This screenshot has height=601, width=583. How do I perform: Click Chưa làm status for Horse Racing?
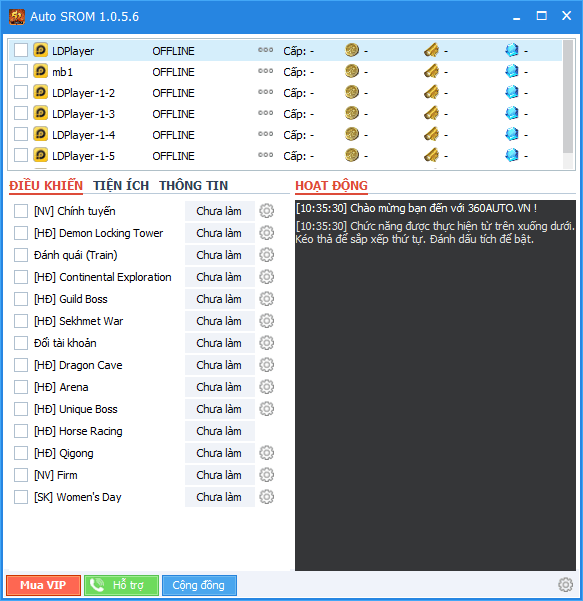pos(219,431)
